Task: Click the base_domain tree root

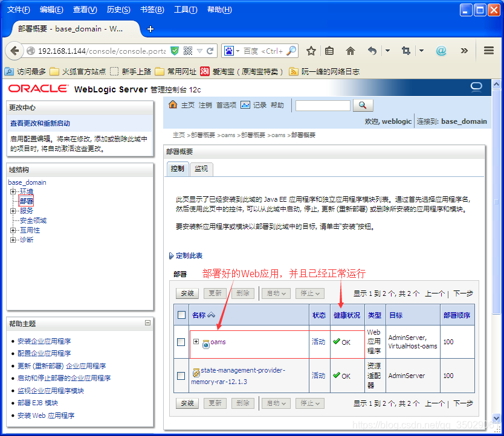Action: 27,182
